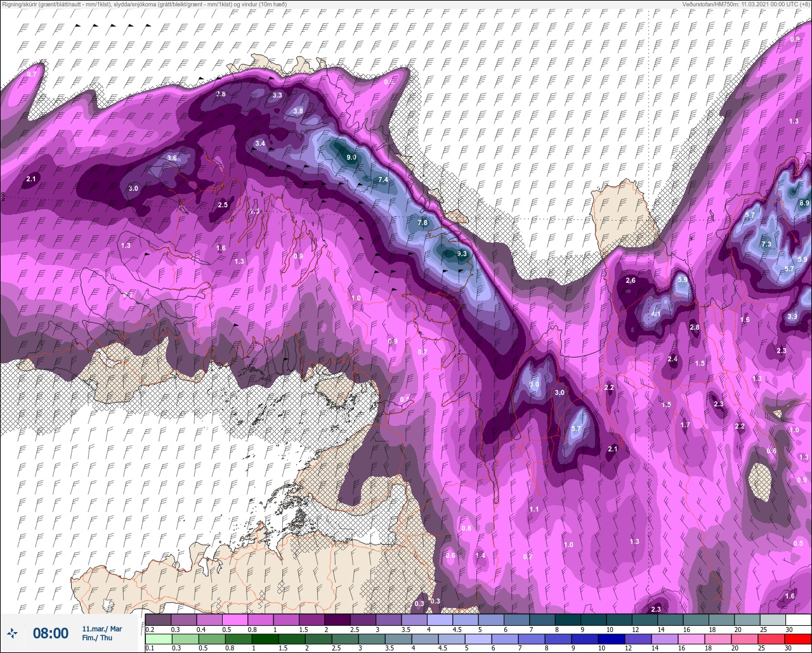Click the 9.3 precipitation value on the map
The width and height of the screenshot is (812, 653).
[462, 254]
